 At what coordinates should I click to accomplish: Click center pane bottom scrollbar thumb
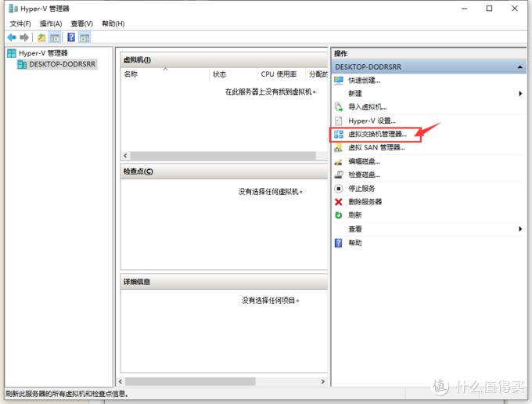tap(190, 381)
